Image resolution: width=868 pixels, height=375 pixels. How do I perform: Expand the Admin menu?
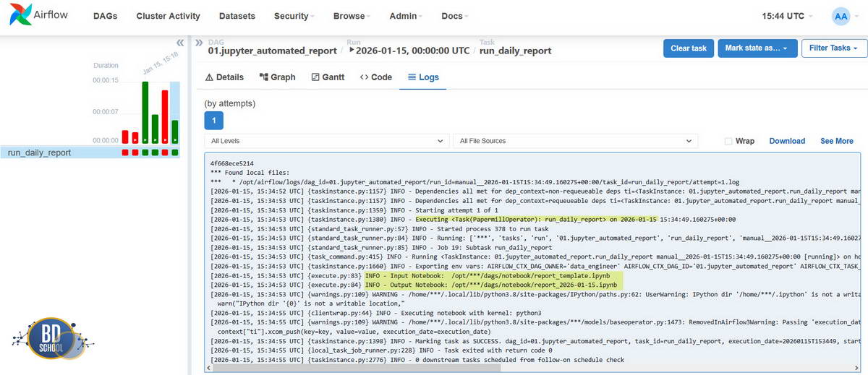406,16
